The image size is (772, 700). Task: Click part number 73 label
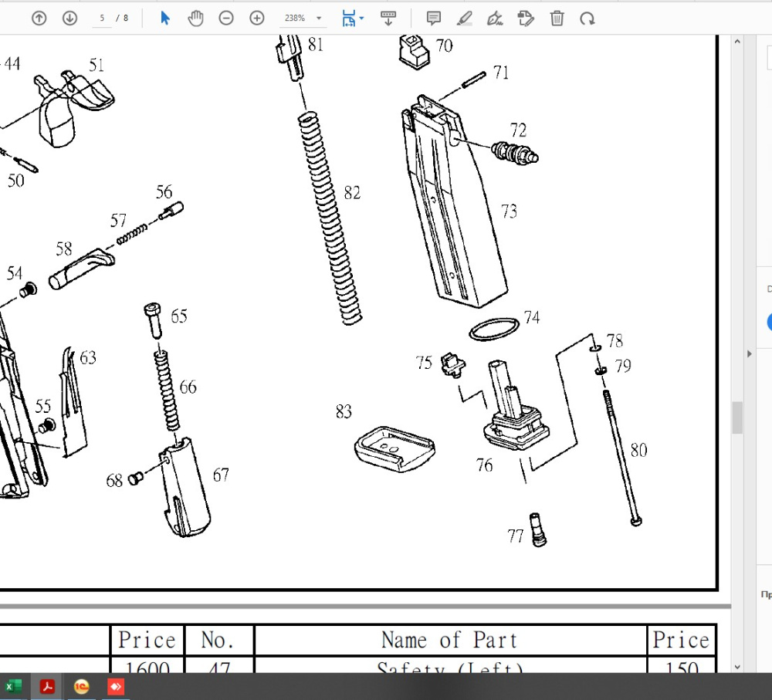509,211
